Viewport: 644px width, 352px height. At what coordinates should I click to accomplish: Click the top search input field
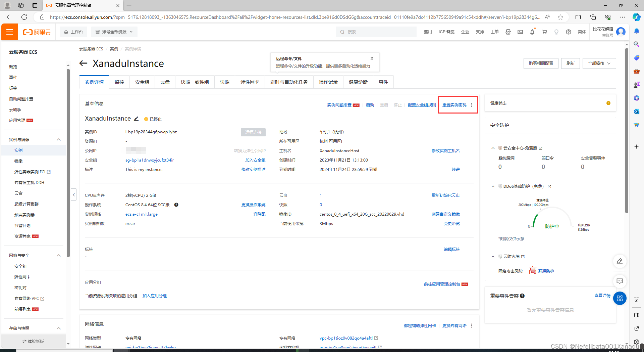pyautogui.click(x=376, y=32)
